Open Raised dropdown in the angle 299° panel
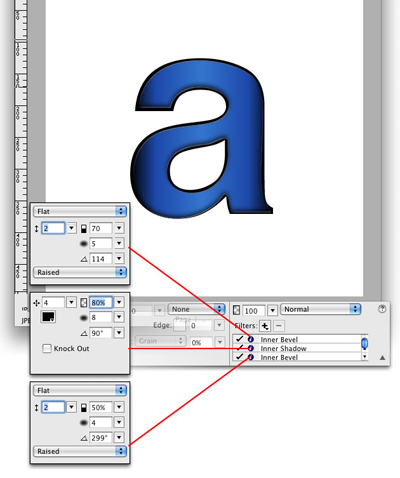 (x=80, y=451)
